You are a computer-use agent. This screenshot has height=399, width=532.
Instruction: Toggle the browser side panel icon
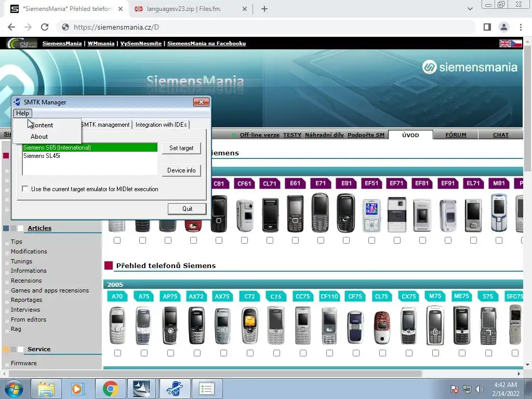(487, 27)
